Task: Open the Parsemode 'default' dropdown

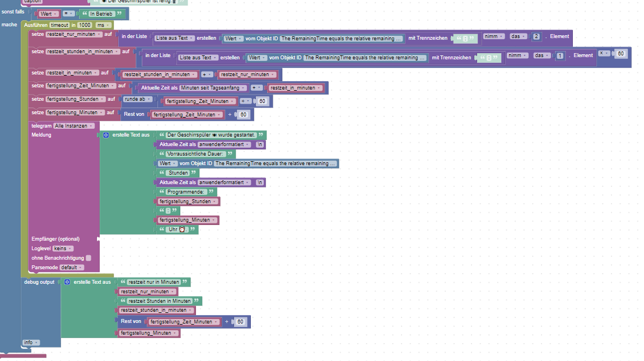Action: tap(72, 268)
